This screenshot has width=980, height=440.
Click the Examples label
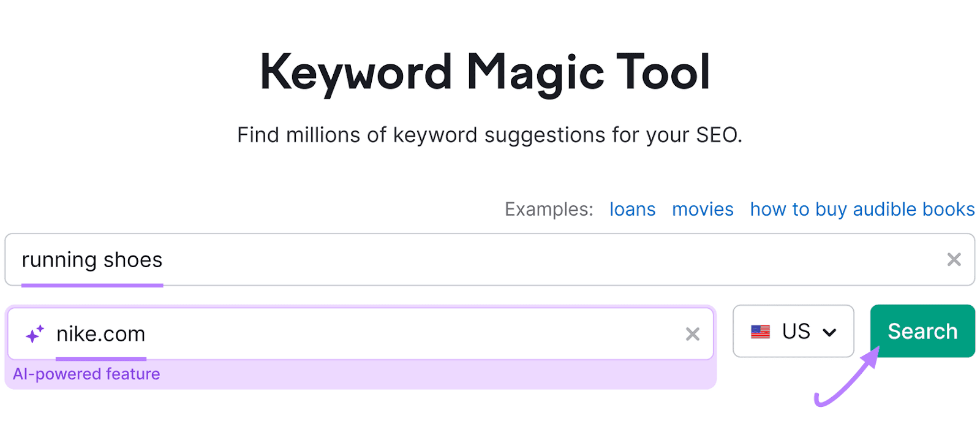548,209
